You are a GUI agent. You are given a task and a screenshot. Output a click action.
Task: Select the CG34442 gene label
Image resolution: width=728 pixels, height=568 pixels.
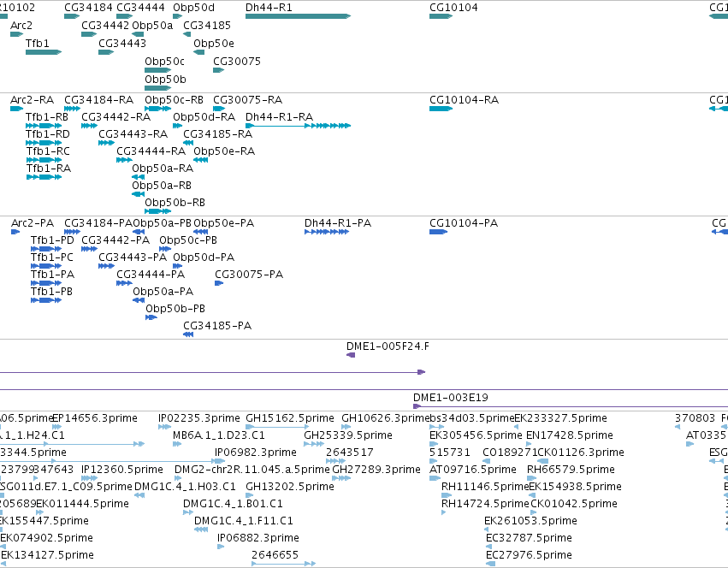click(x=105, y=25)
